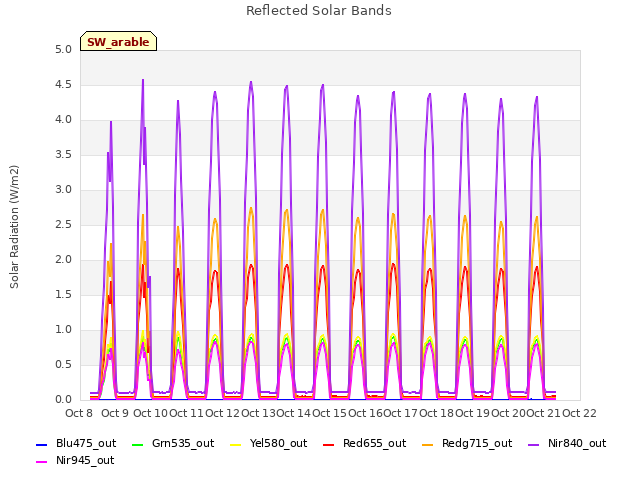Click the Red655_out legend entry
640x480 pixels.
[x=364, y=443]
